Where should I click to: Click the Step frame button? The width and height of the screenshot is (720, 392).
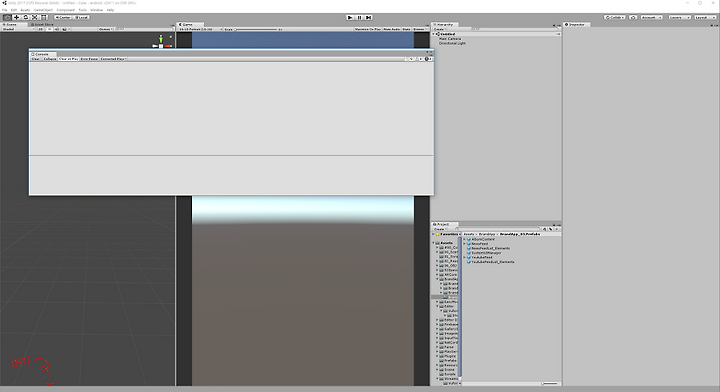368,17
